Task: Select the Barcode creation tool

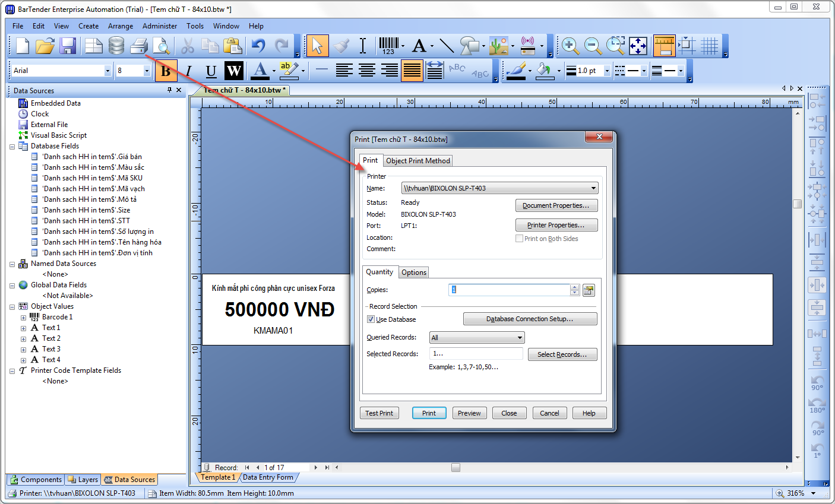Action: pyautogui.click(x=389, y=46)
